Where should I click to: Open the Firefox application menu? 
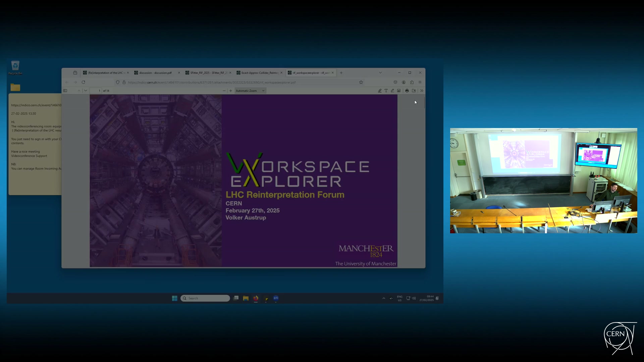[x=420, y=82]
